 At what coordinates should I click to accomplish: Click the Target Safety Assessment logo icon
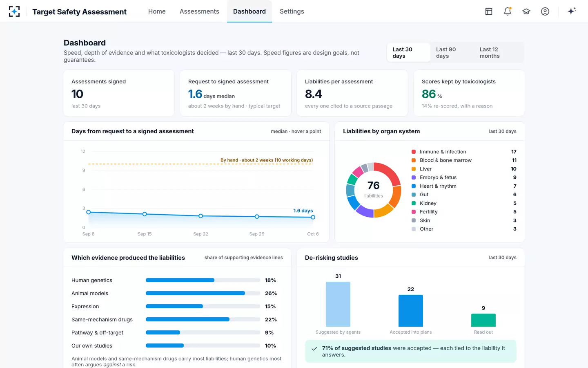point(14,11)
